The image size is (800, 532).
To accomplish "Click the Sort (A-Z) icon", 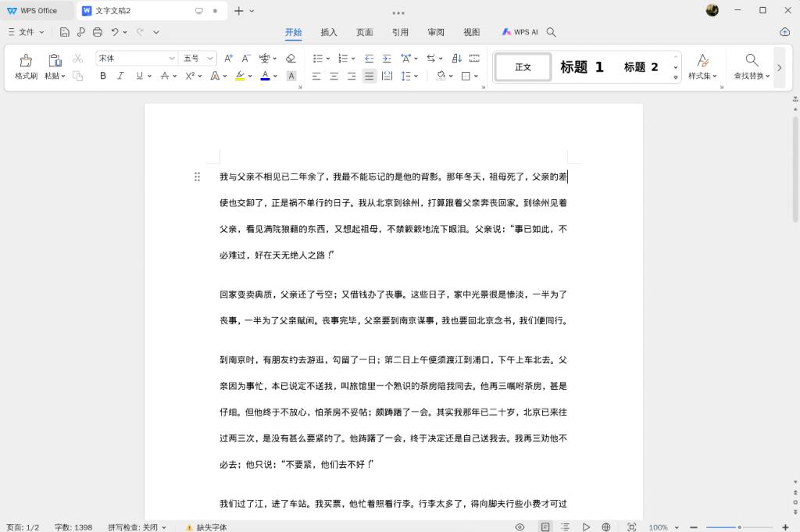I will click(456, 58).
